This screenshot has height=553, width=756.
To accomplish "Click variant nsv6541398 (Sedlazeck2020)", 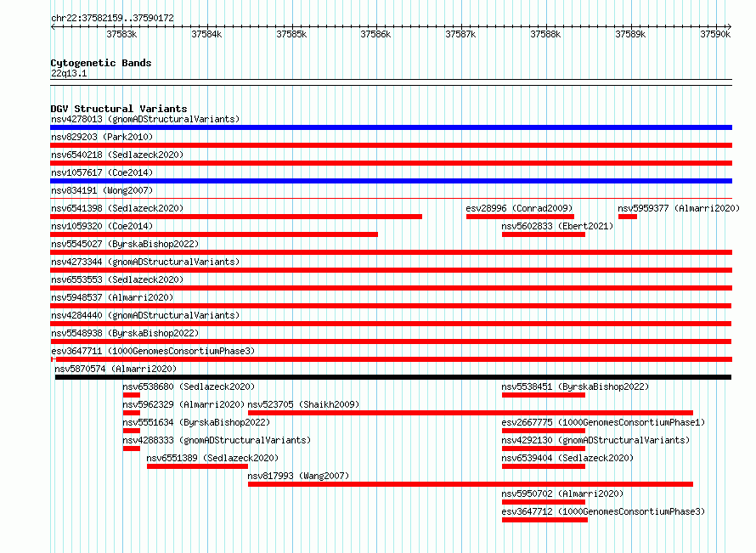I will [117, 208].
